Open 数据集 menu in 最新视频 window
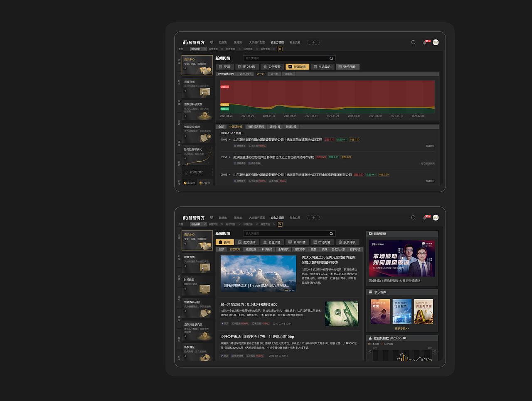 coord(223,218)
